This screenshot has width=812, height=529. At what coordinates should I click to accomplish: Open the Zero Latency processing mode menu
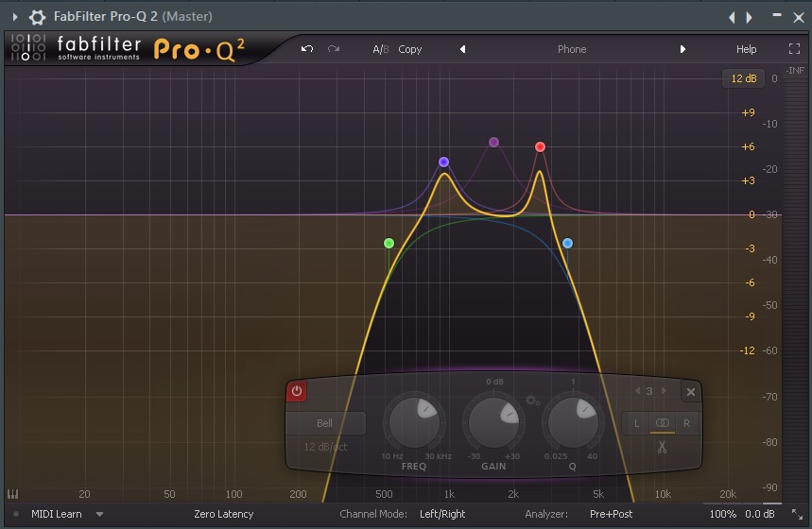tap(224, 514)
